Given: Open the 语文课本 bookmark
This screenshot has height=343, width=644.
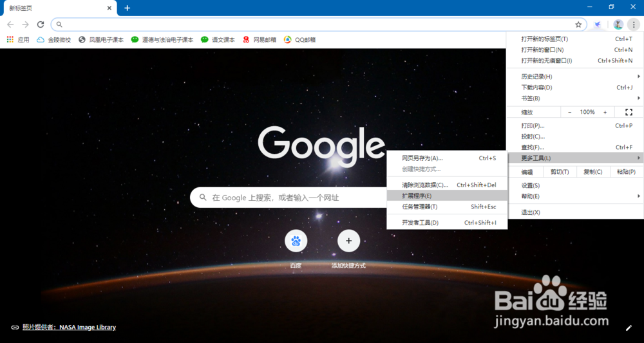Looking at the screenshot, I should (218, 40).
